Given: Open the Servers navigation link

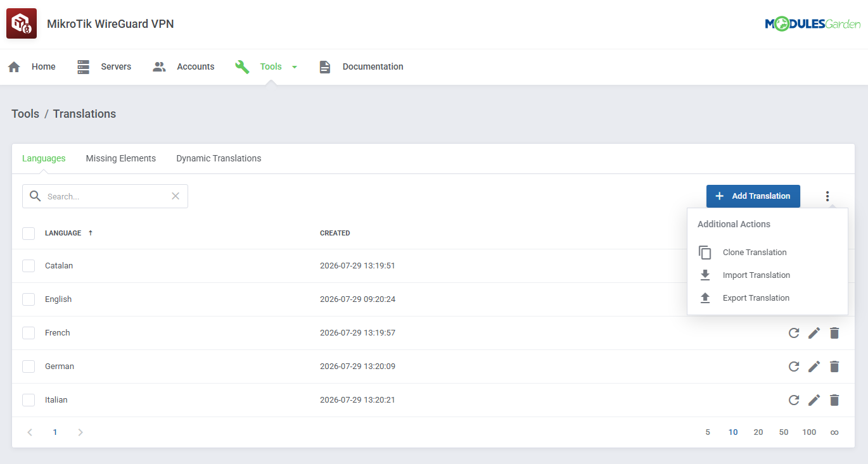Looking at the screenshot, I should coord(116,66).
